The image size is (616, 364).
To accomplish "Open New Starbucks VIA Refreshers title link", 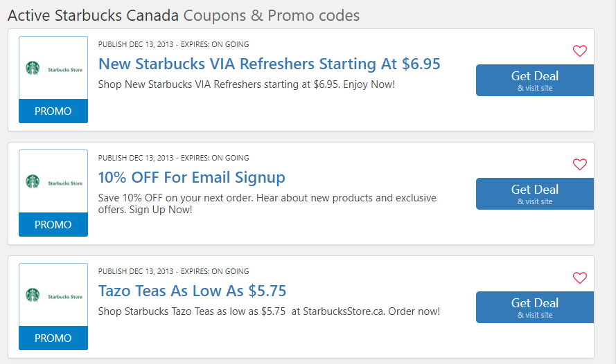I will pos(269,64).
